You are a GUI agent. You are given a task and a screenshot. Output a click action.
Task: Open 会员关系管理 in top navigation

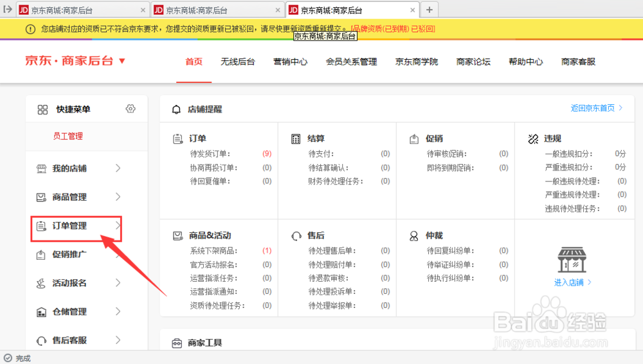point(352,62)
